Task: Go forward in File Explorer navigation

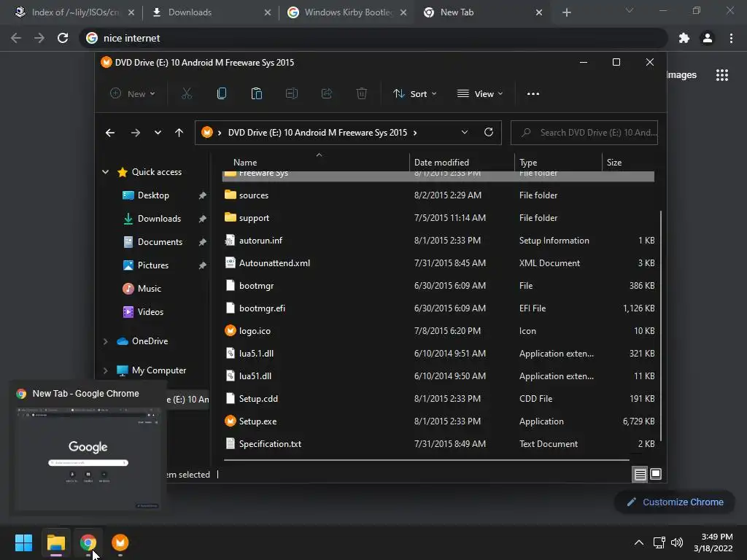Action: coord(136,133)
